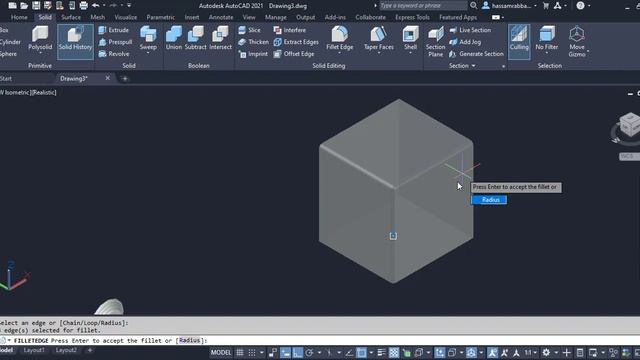
Task: Click the Extrude tool
Action: [x=114, y=30]
